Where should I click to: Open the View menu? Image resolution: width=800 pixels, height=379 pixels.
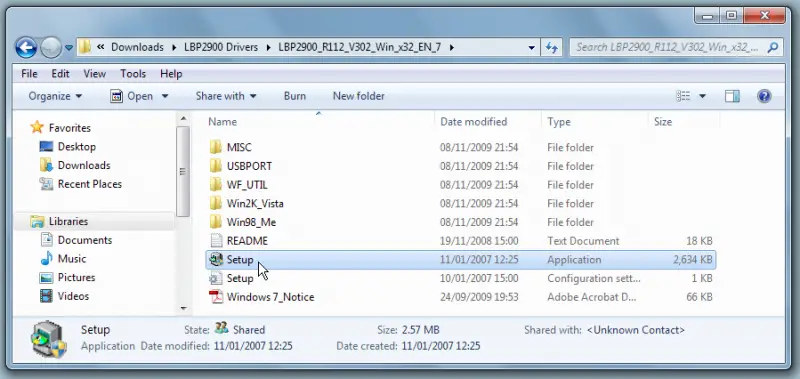click(95, 74)
